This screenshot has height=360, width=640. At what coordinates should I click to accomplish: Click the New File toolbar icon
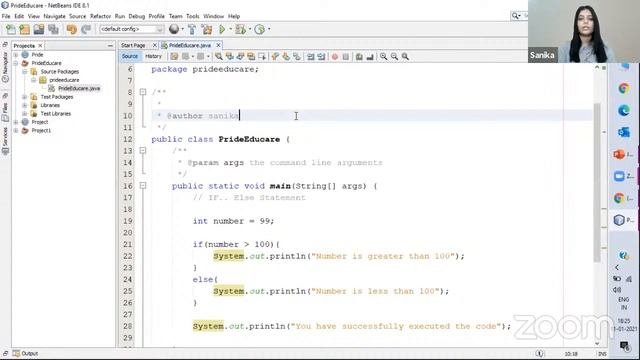[11, 29]
